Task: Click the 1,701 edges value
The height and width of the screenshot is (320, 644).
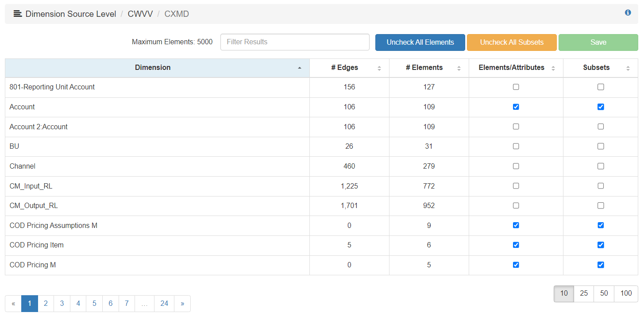Action: tap(349, 206)
